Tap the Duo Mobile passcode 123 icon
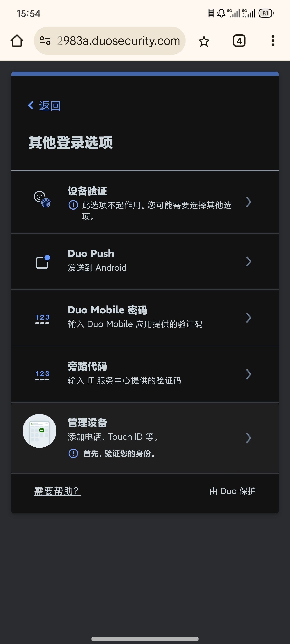290x644 pixels. tap(42, 319)
